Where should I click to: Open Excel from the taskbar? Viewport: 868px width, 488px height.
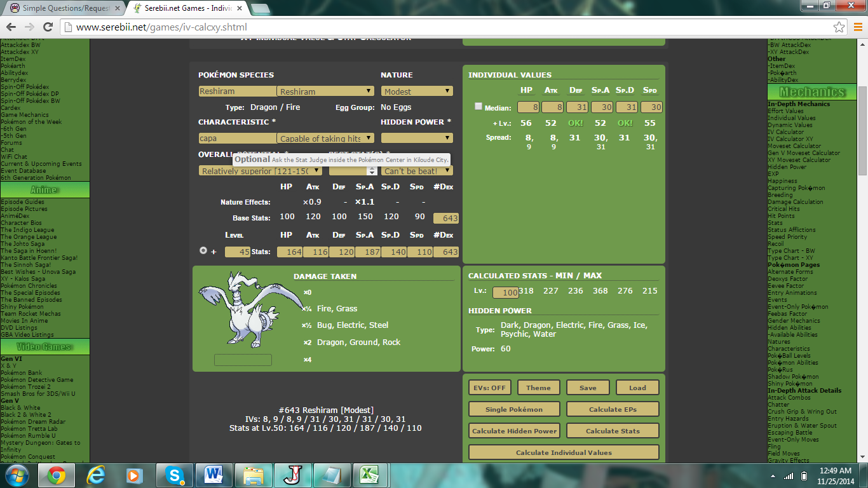[x=370, y=475]
